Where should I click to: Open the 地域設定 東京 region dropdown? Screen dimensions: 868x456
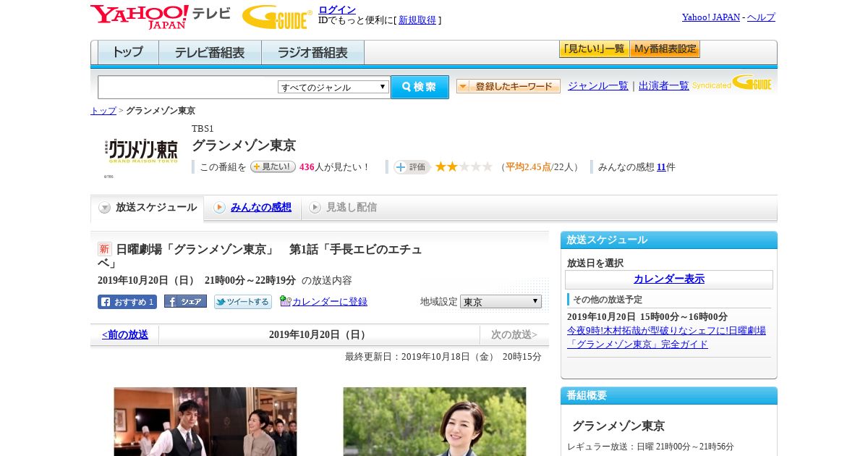(x=501, y=301)
